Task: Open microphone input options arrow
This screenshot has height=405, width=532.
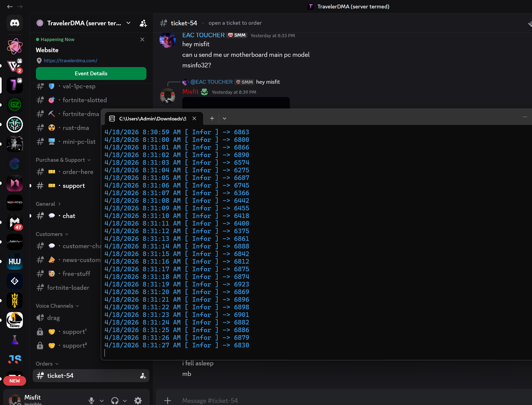Action: click(x=102, y=401)
